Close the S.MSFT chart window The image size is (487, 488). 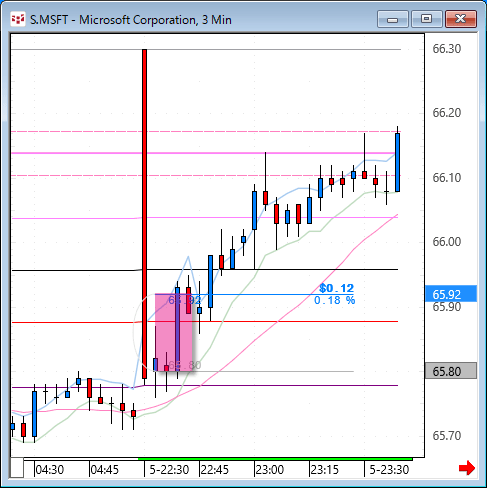pyautogui.click(x=461, y=19)
